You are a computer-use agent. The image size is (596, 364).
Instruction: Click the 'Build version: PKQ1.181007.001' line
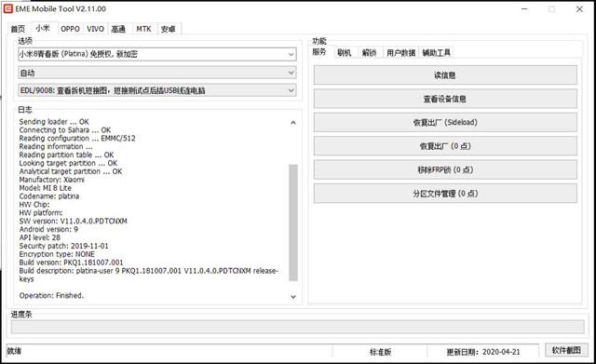tap(71, 263)
